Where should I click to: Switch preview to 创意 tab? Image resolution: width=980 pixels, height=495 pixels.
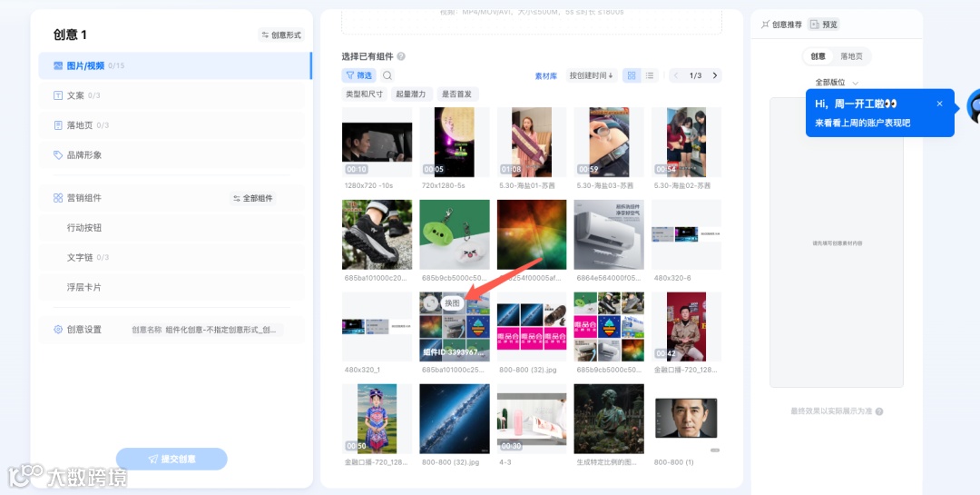(818, 56)
